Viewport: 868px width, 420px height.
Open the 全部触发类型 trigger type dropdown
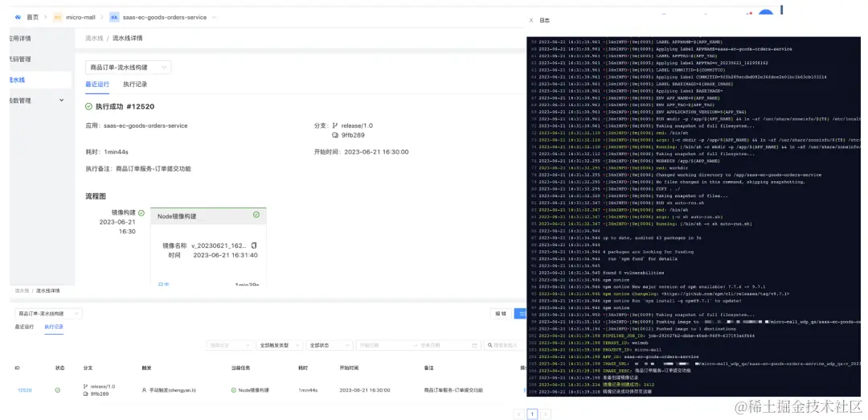(280, 345)
